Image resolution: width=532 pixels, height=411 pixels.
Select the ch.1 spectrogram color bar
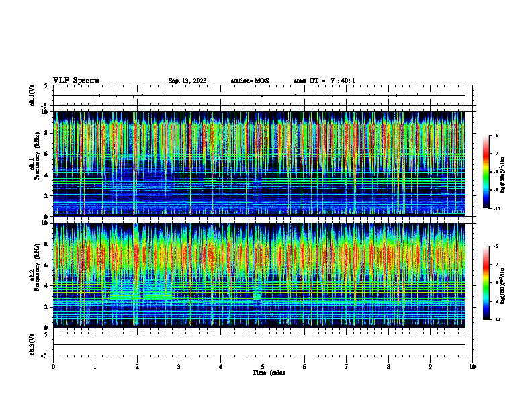coord(486,172)
